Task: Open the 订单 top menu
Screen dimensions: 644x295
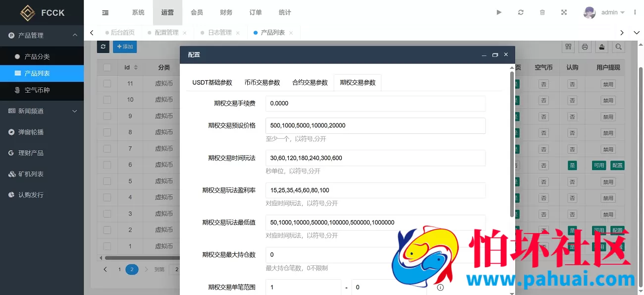Action: [256, 12]
